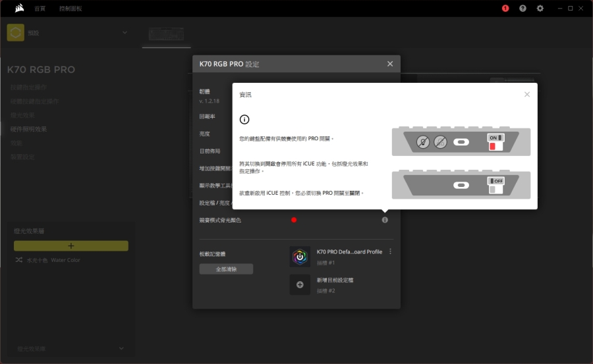
Task: Expand the 燈光效果庫 library chevron
Action: (x=121, y=348)
